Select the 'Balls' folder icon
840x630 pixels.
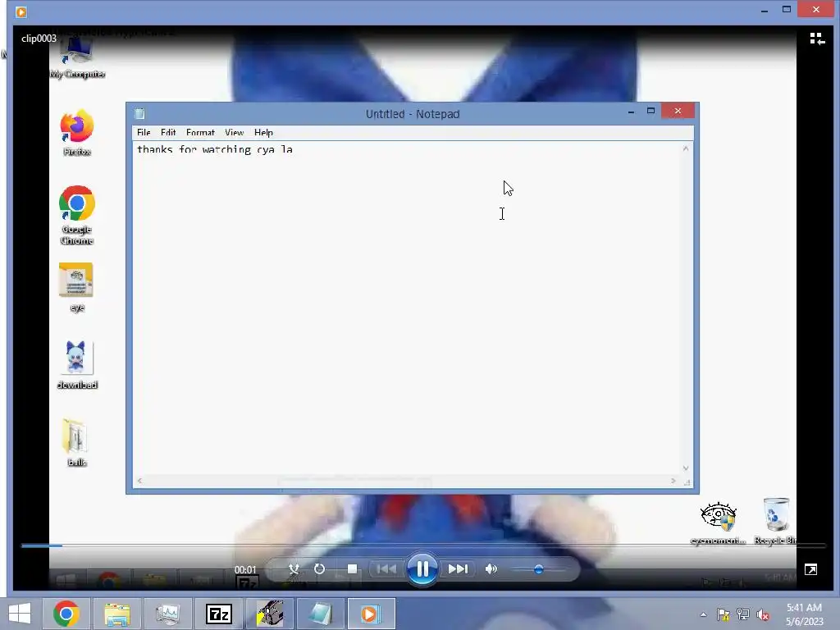tap(76, 442)
